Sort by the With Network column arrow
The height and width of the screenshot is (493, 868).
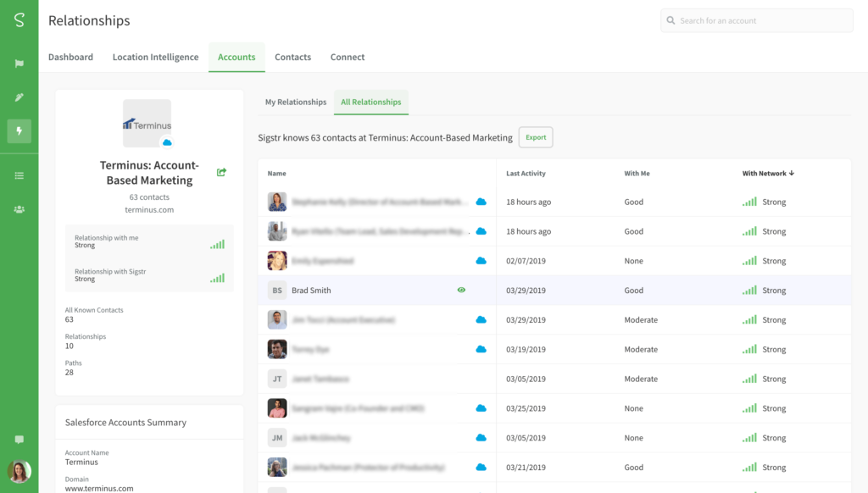[792, 173]
